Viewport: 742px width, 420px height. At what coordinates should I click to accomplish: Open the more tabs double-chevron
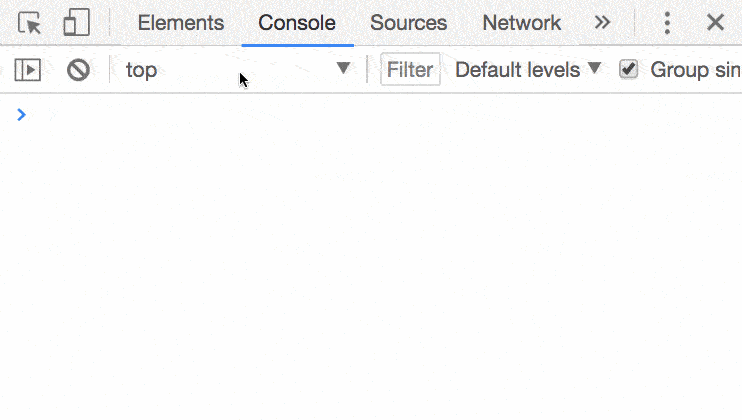pyautogui.click(x=602, y=23)
